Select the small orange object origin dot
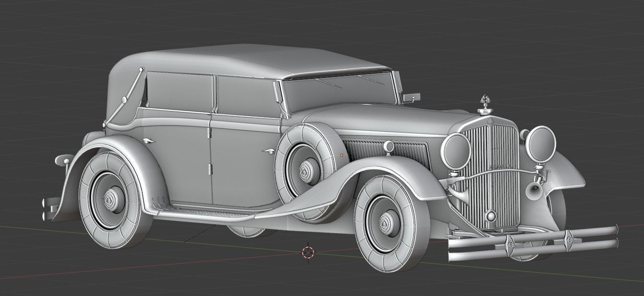The height and width of the screenshot is (296, 644). 341,155
